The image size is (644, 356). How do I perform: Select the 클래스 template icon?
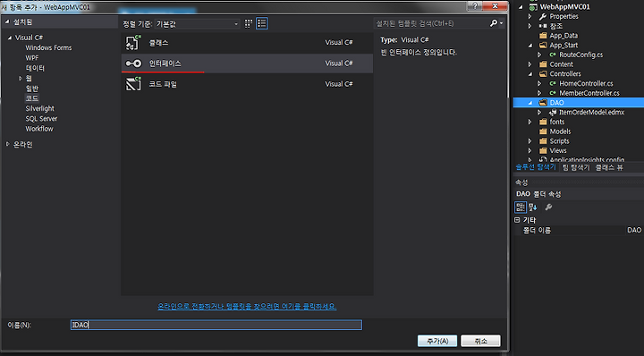133,43
